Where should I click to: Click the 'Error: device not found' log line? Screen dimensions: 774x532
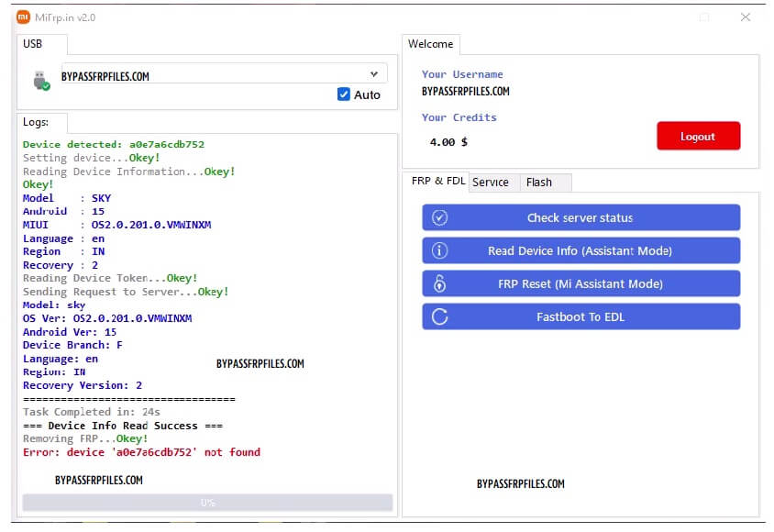pos(141,452)
